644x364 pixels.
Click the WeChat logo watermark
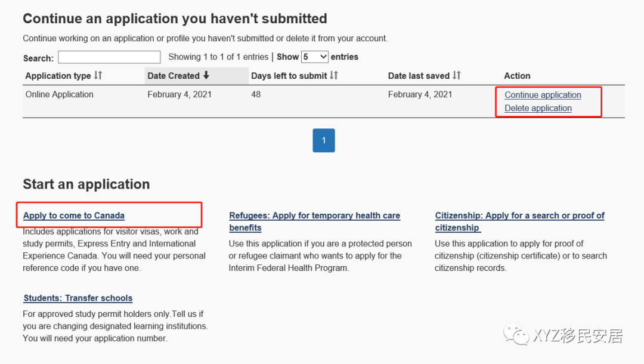point(516,335)
